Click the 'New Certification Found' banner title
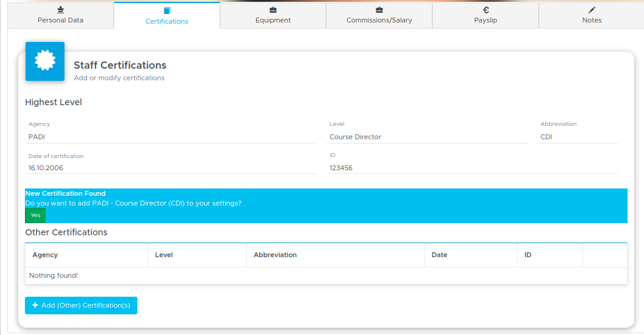Viewport: 644px width, 335px height. [65, 193]
